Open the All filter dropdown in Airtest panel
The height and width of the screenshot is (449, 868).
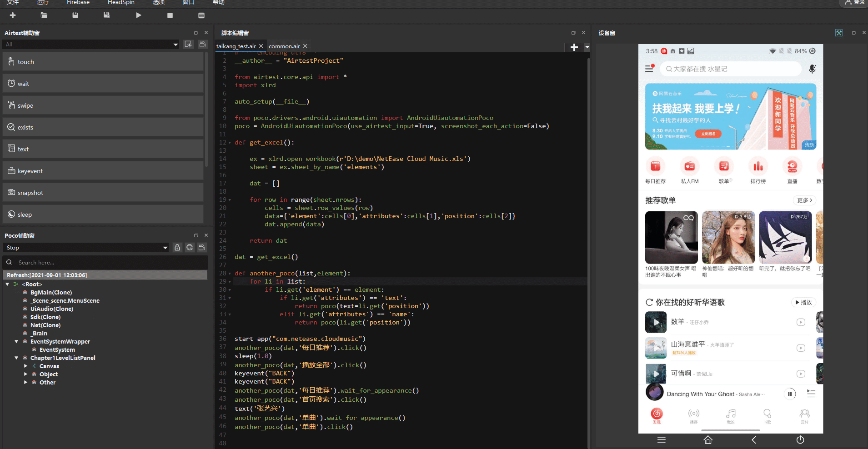pyautogui.click(x=91, y=44)
